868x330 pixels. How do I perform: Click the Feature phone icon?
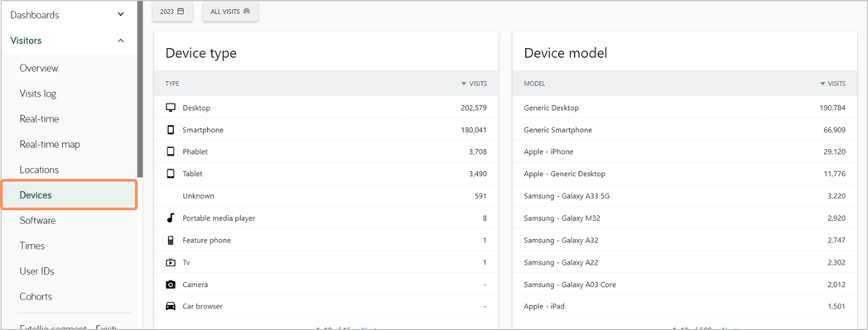coord(171,240)
